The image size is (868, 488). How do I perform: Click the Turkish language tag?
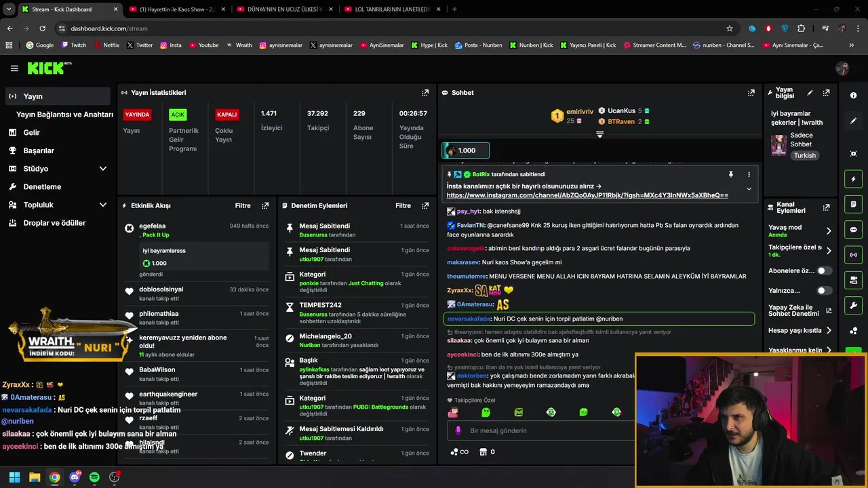click(805, 155)
